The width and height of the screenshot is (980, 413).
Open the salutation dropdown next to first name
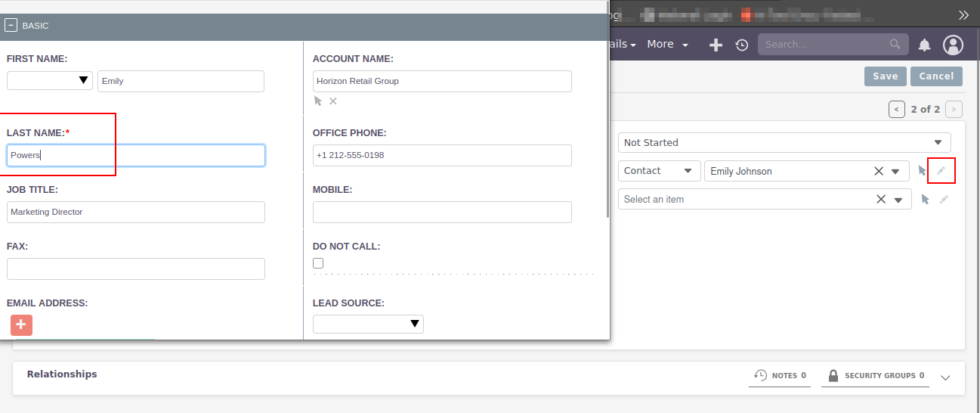[50, 81]
